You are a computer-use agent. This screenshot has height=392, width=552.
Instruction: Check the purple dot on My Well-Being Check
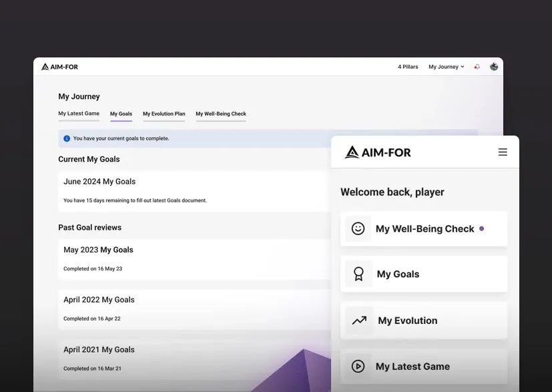[481, 228]
